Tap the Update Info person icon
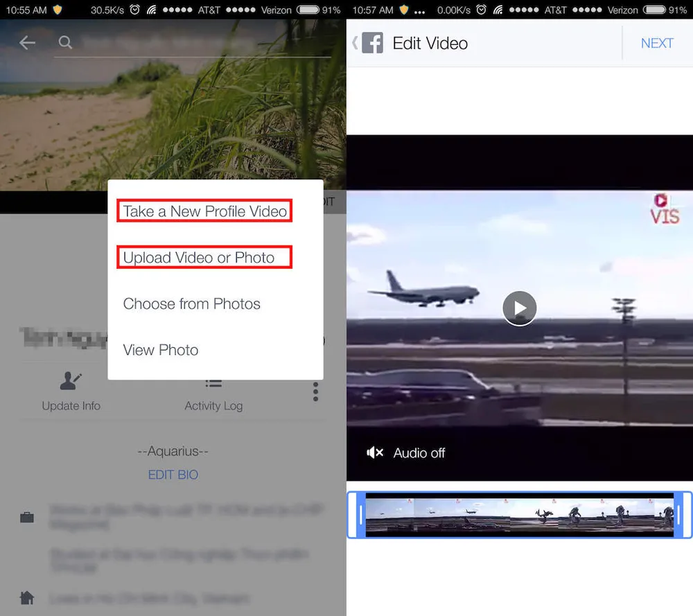 pyautogui.click(x=70, y=380)
